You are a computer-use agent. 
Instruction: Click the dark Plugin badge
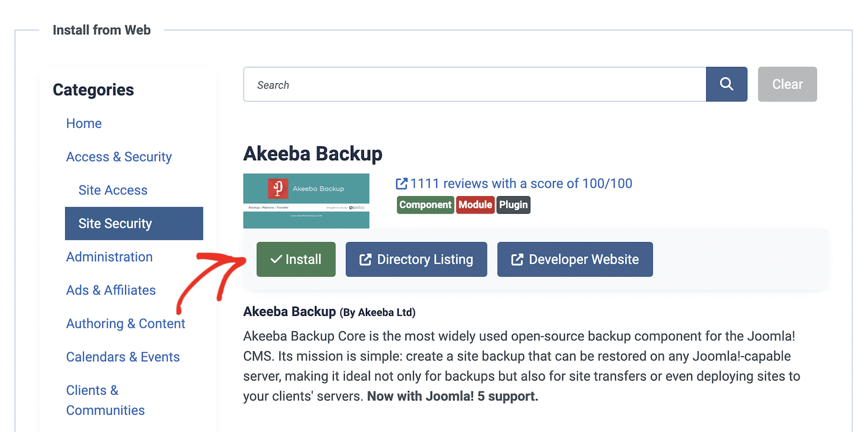pos(513,204)
